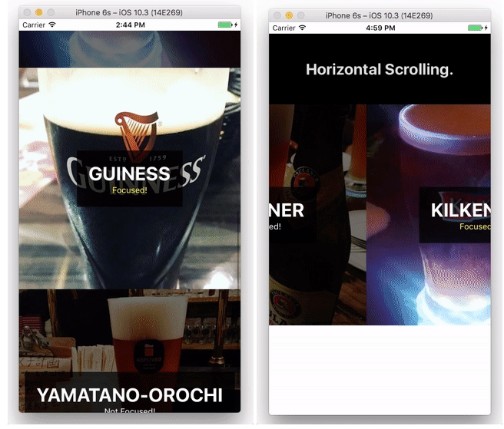The height and width of the screenshot is (429, 504).
Task: Tap the GUINESS focused label in left simulator
Action: click(130, 179)
